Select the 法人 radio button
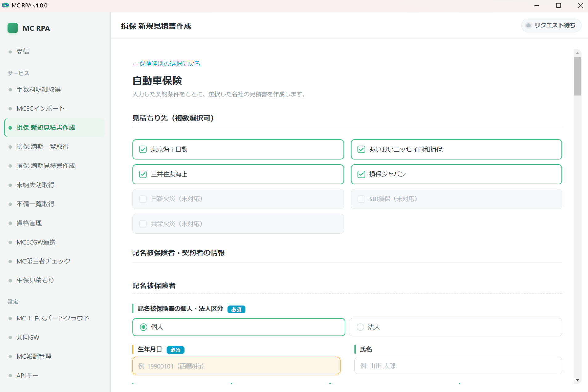Viewport: 588px width, 392px height. coord(360,327)
